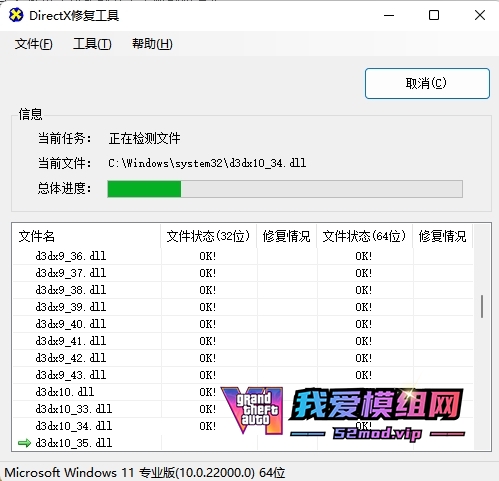Maximize the DirectX repair tool window

click(x=434, y=15)
